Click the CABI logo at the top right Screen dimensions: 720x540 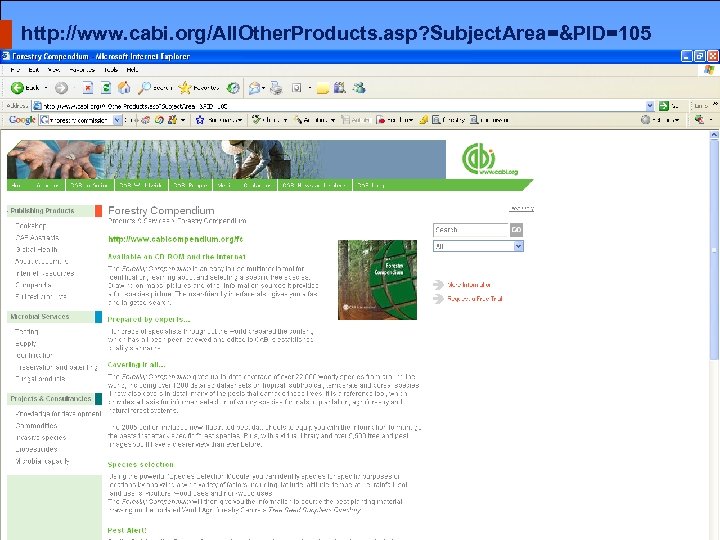[490, 159]
